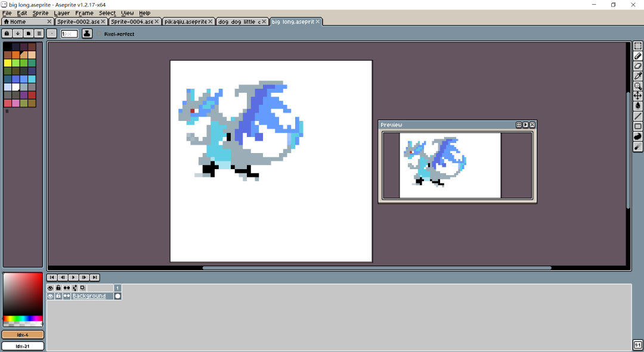Go to the last frame
Image resolution: width=644 pixels, height=352 pixels.
tap(94, 278)
